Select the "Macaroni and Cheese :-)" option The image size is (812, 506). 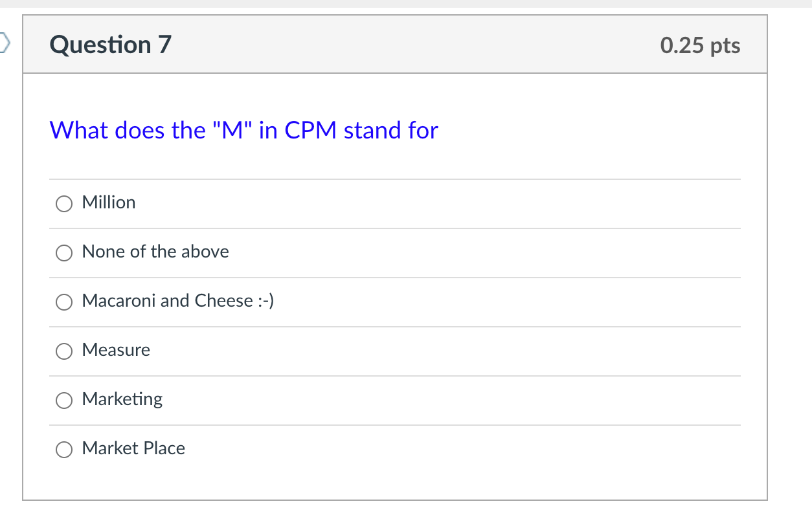click(63, 302)
